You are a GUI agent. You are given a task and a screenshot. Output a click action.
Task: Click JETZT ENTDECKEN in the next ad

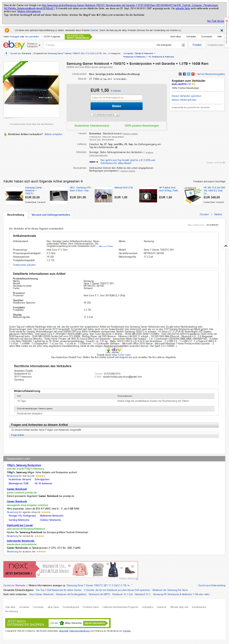tap(19, 573)
